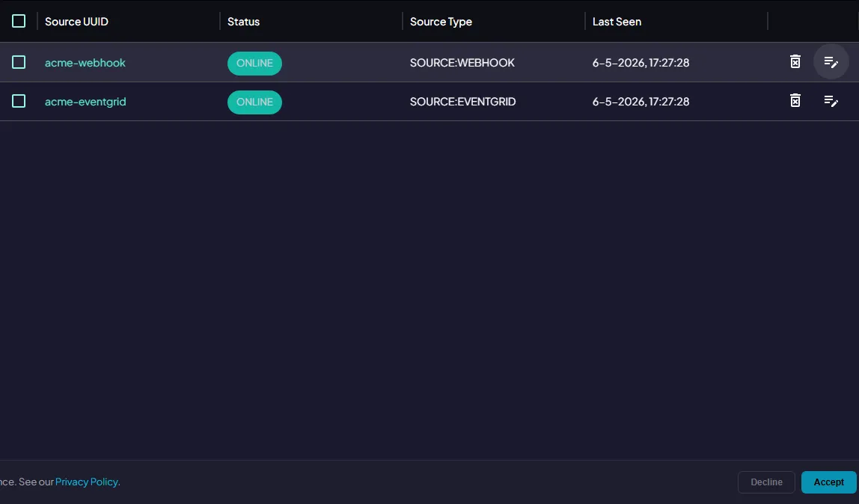Select the SOURCE:EVENTGRID cell
This screenshot has height=504, width=859.
point(462,101)
